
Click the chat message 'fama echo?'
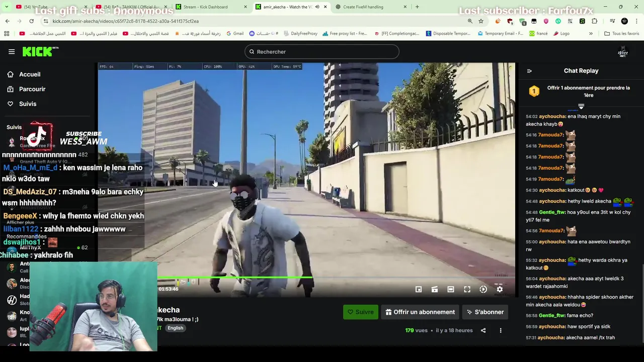[x=580, y=316]
